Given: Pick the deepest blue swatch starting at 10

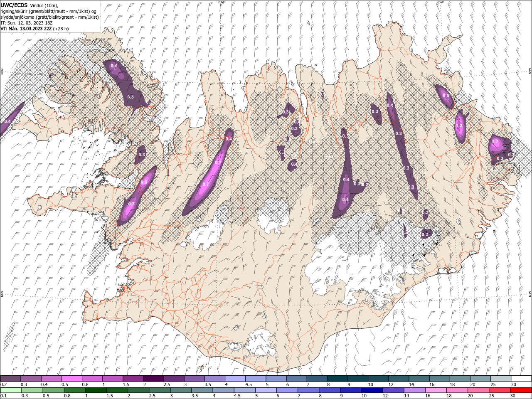Looking at the screenshot, I should coord(372,390).
